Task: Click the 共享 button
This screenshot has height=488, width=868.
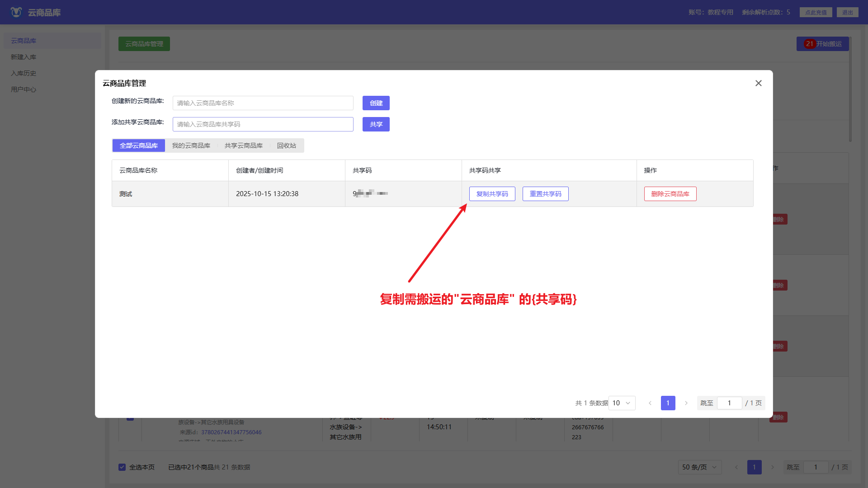Action: pyautogui.click(x=376, y=124)
